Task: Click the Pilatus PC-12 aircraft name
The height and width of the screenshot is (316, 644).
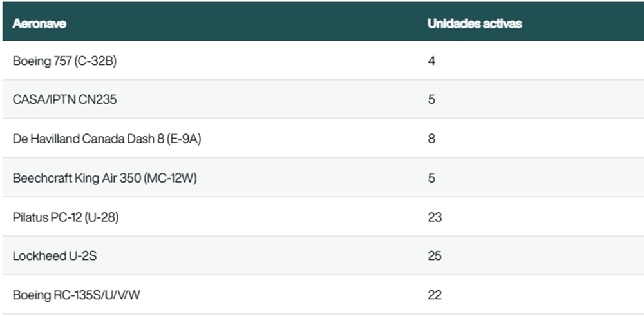Action: (x=48, y=217)
